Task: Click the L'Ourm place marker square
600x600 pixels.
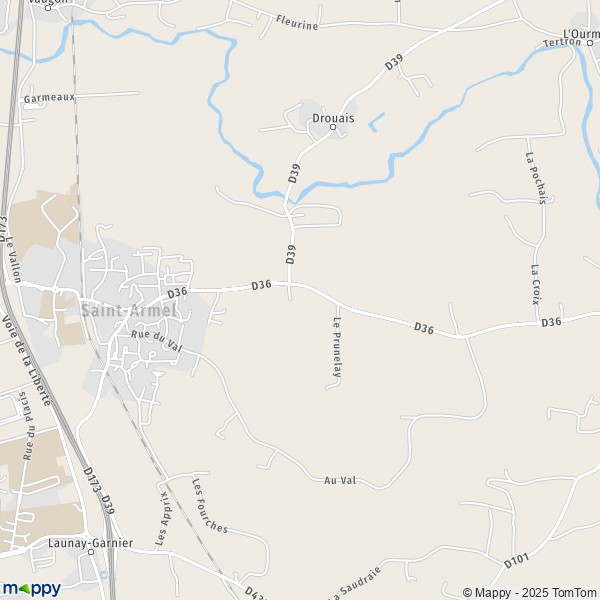Action: click(x=590, y=43)
